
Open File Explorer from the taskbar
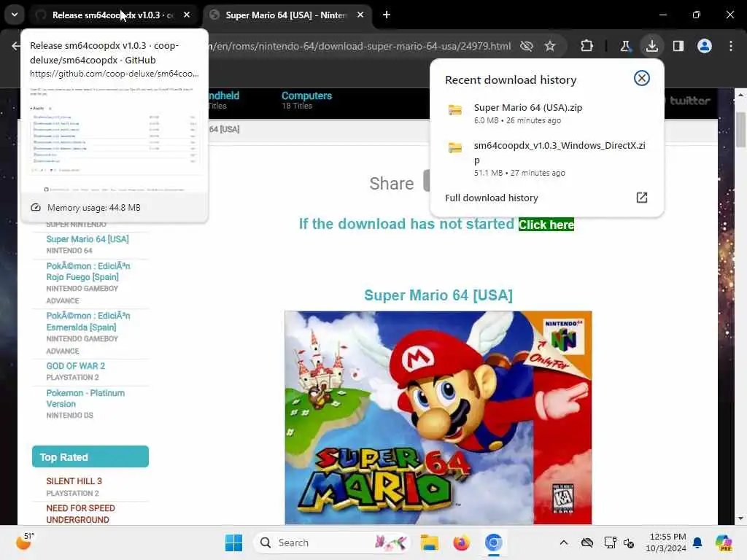click(x=429, y=542)
